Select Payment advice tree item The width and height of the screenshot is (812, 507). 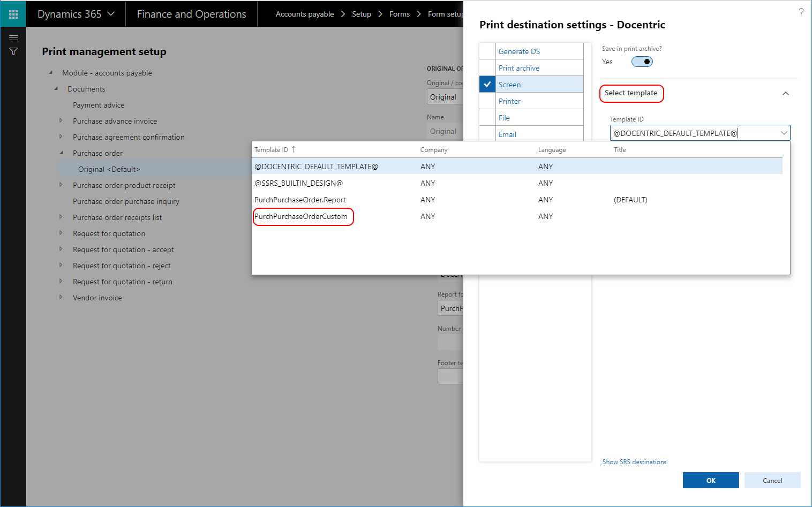point(99,105)
